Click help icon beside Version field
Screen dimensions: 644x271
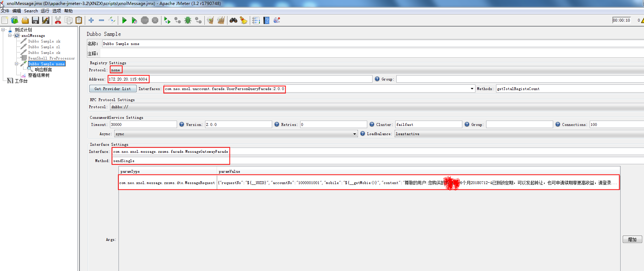click(182, 124)
